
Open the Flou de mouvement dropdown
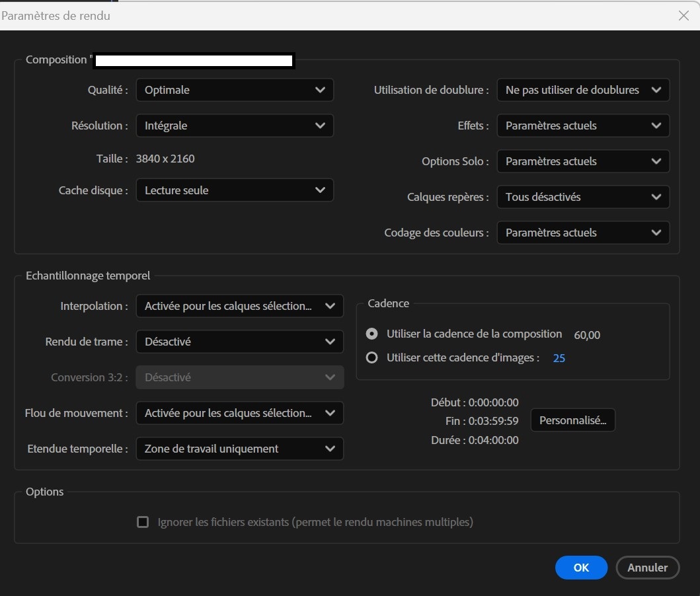pyautogui.click(x=239, y=413)
